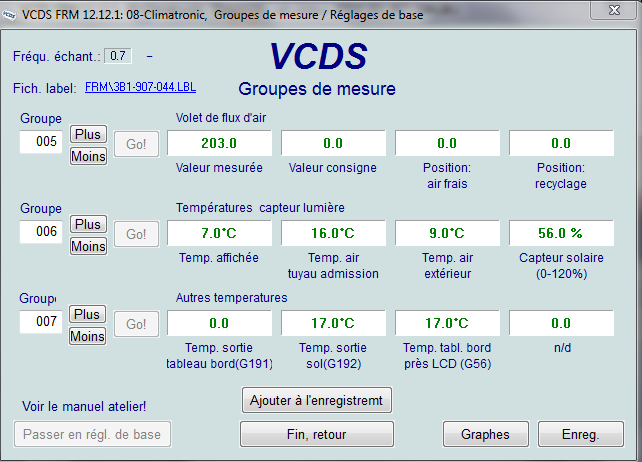Click Moins for group 006

88,246
